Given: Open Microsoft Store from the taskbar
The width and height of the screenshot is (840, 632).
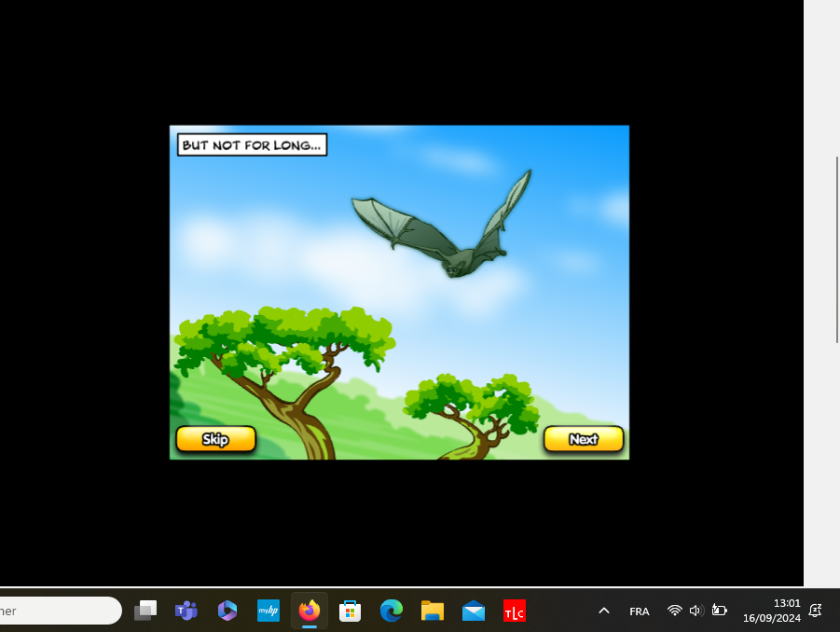Looking at the screenshot, I should click(x=350, y=611).
